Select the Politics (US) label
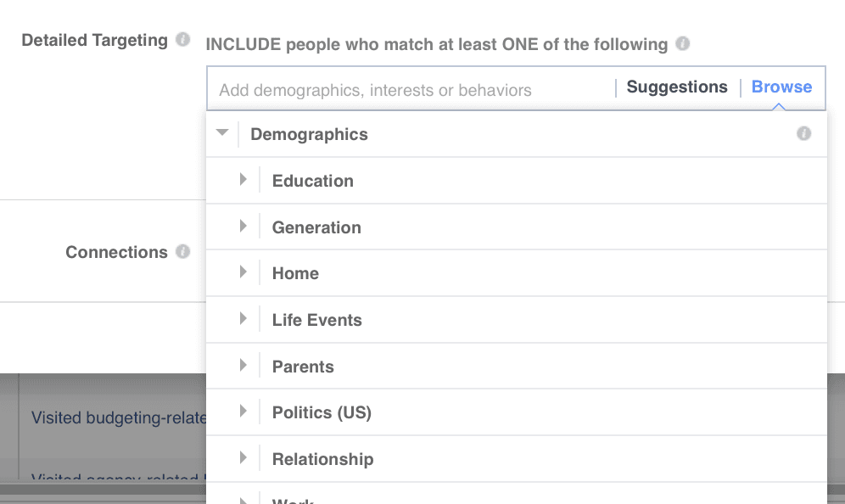 coord(322,412)
